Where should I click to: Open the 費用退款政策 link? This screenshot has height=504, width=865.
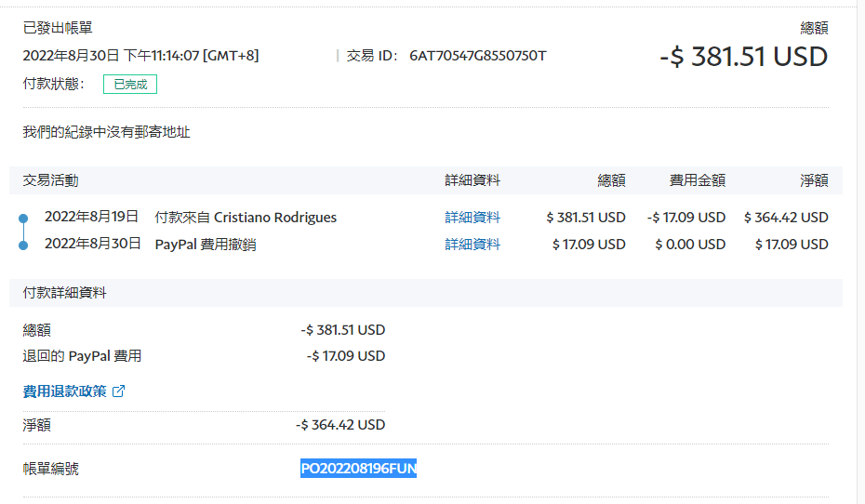[64, 391]
